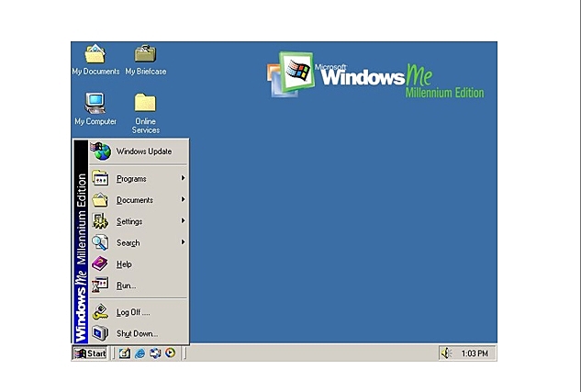Click the My Computer icon label

pyautogui.click(x=95, y=121)
